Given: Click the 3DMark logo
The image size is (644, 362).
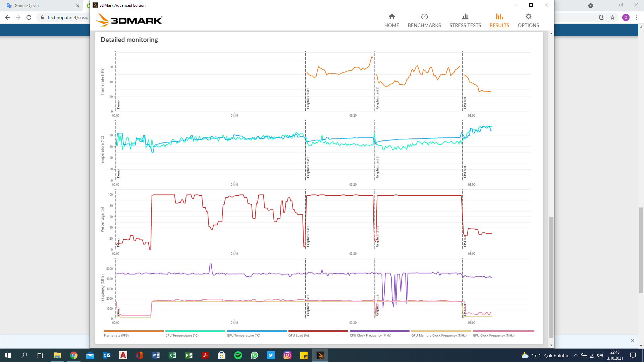Looking at the screenshot, I should click(x=129, y=20).
